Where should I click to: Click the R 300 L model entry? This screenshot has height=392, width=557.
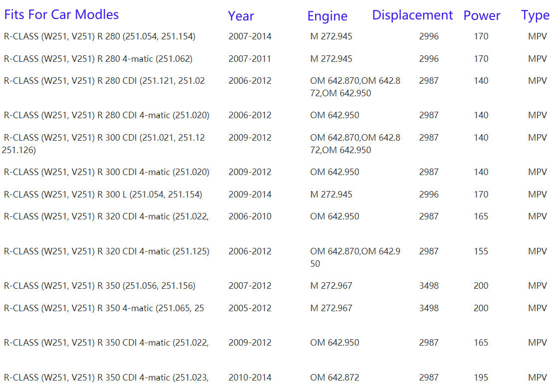point(103,195)
